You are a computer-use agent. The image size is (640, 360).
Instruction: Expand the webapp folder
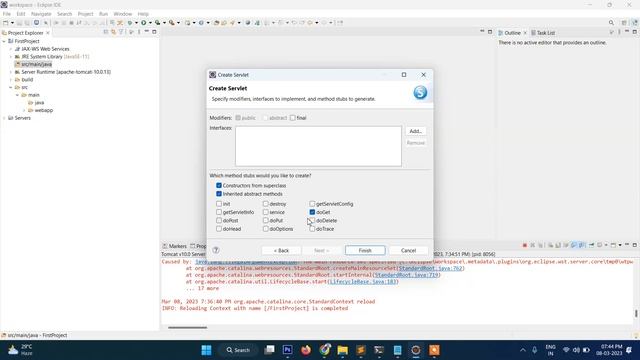(24, 110)
